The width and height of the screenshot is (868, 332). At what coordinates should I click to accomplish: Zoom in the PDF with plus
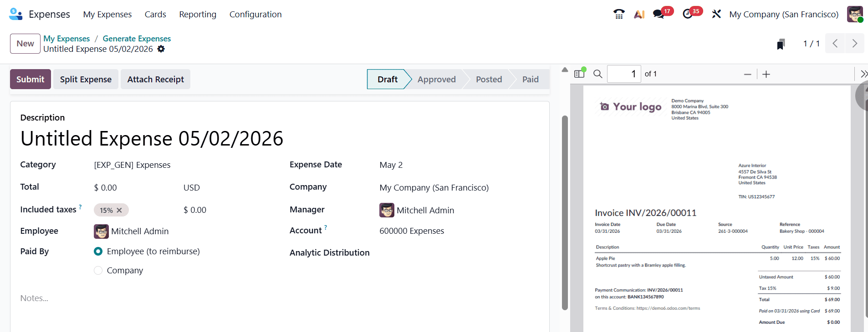[x=766, y=74]
